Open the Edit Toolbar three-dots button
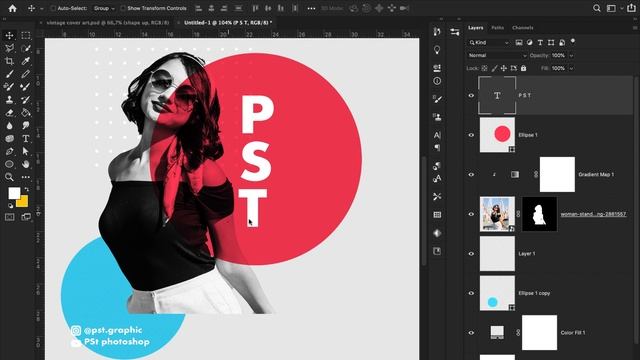640x360 pixels. [x=26, y=177]
